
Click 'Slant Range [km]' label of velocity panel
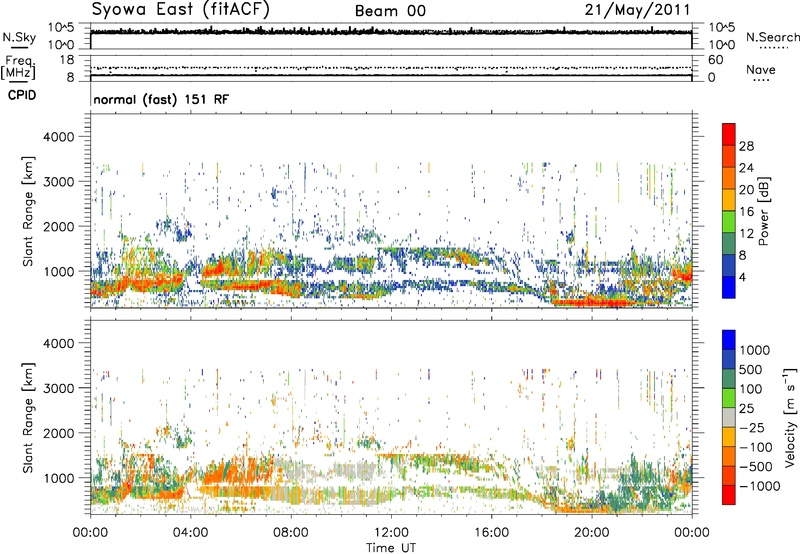tap(28, 418)
